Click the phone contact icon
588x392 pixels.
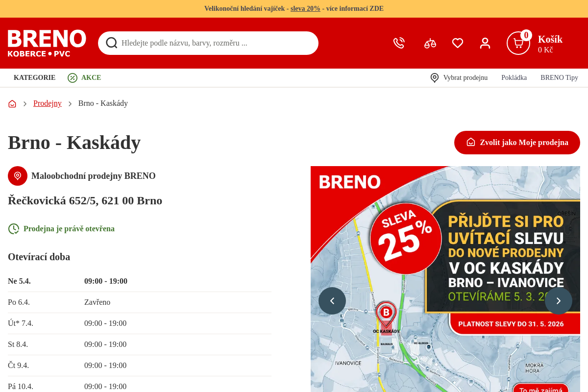click(399, 43)
